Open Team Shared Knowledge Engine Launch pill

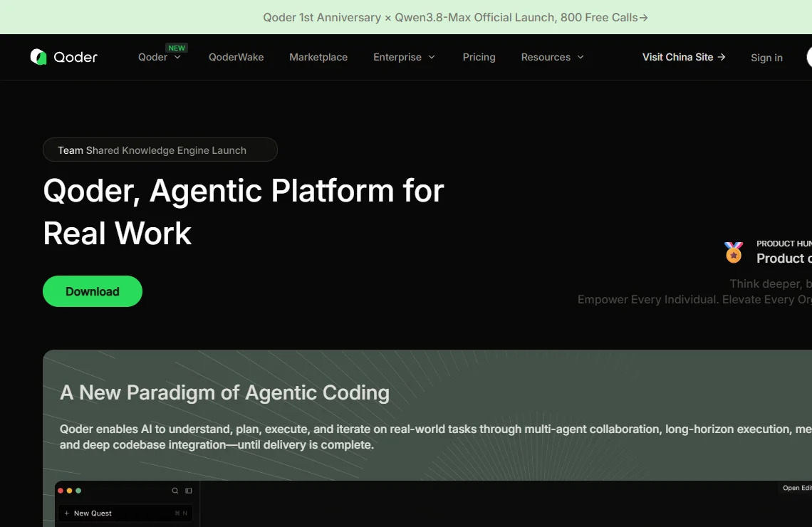(160, 150)
